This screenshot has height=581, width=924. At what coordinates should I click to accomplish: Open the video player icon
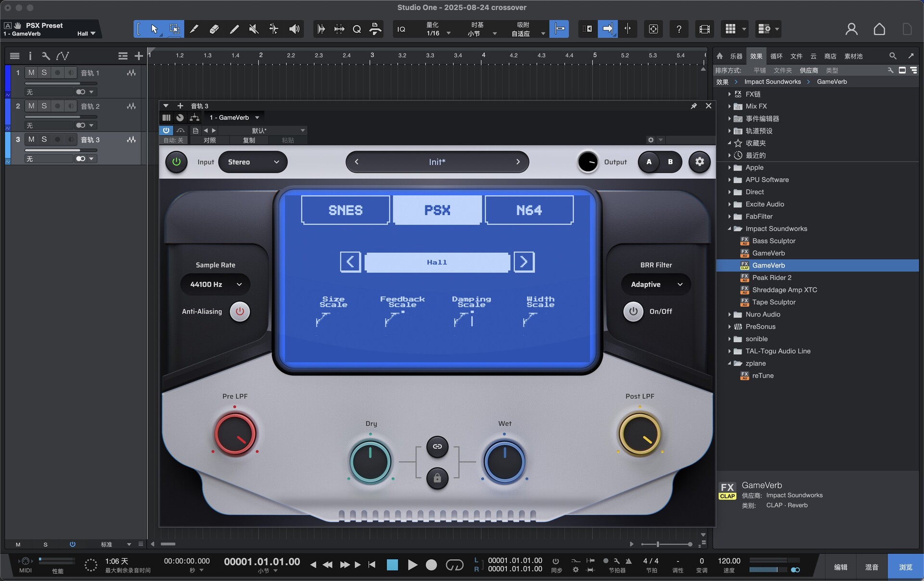click(705, 29)
